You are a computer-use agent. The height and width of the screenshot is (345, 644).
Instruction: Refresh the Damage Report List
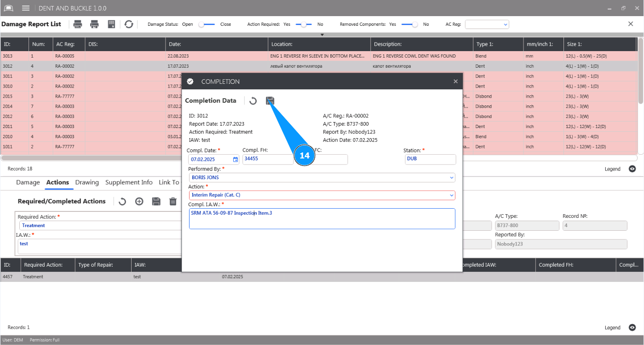coord(129,24)
